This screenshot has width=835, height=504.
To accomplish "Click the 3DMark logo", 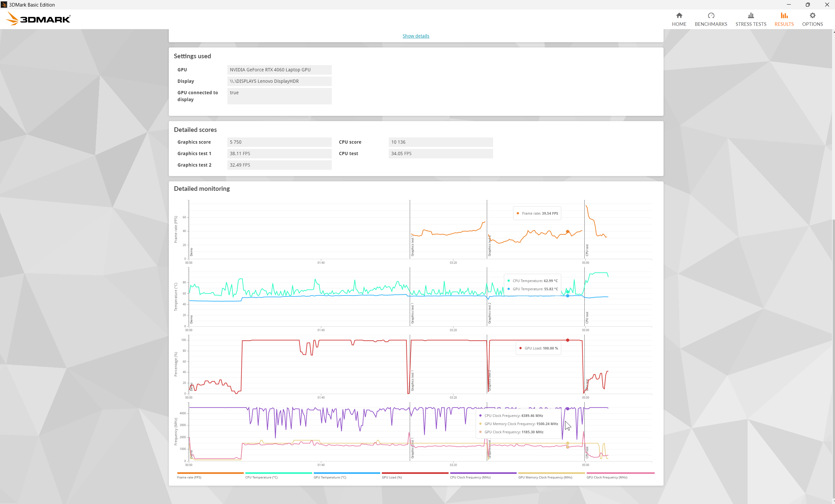I will [x=38, y=19].
